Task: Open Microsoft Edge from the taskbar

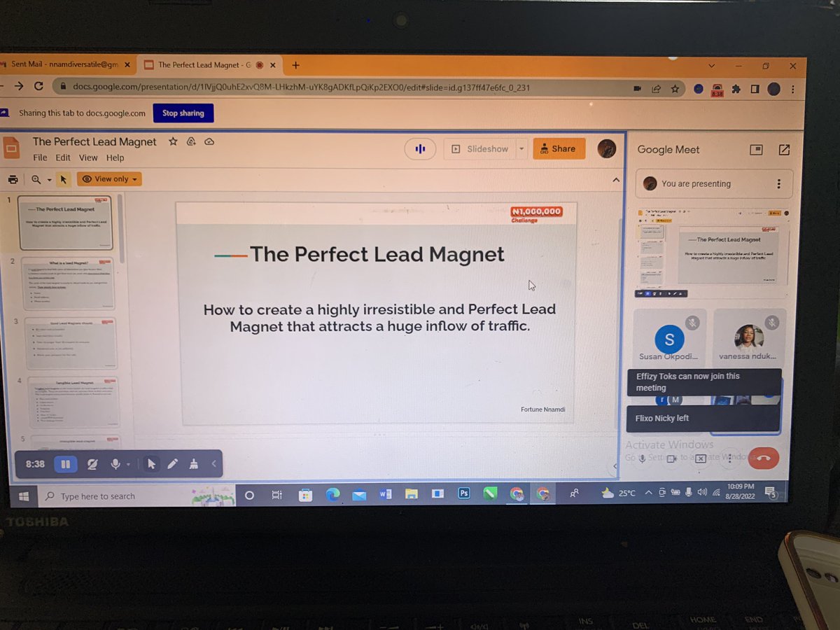Action: pos(332,495)
